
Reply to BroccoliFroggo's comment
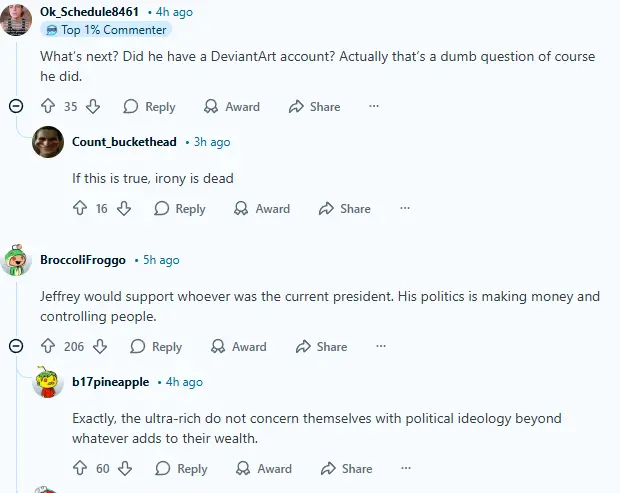pyautogui.click(x=157, y=346)
